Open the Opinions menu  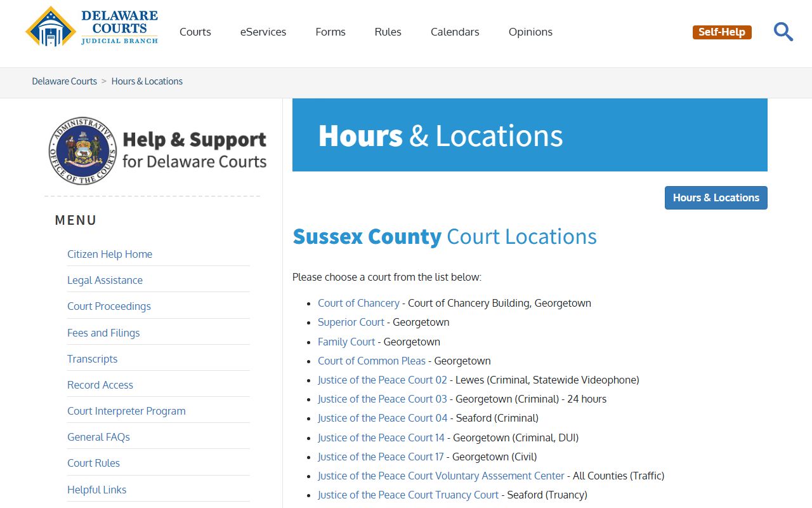coord(530,32)
